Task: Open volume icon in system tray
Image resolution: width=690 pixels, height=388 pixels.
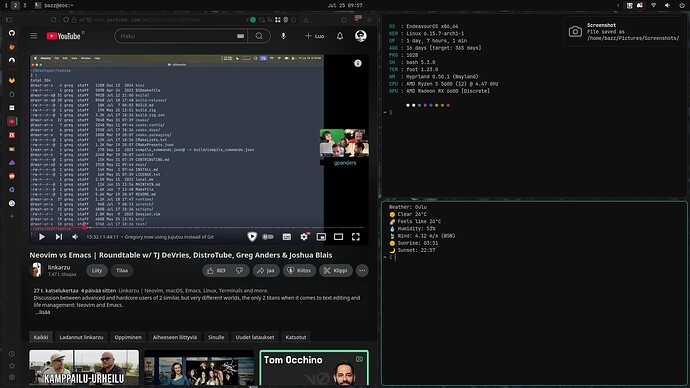Action: point(667,5)
